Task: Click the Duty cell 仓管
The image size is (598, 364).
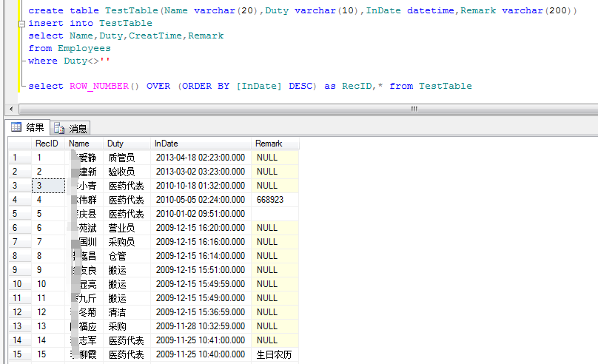Action: [x=127, y=256]
